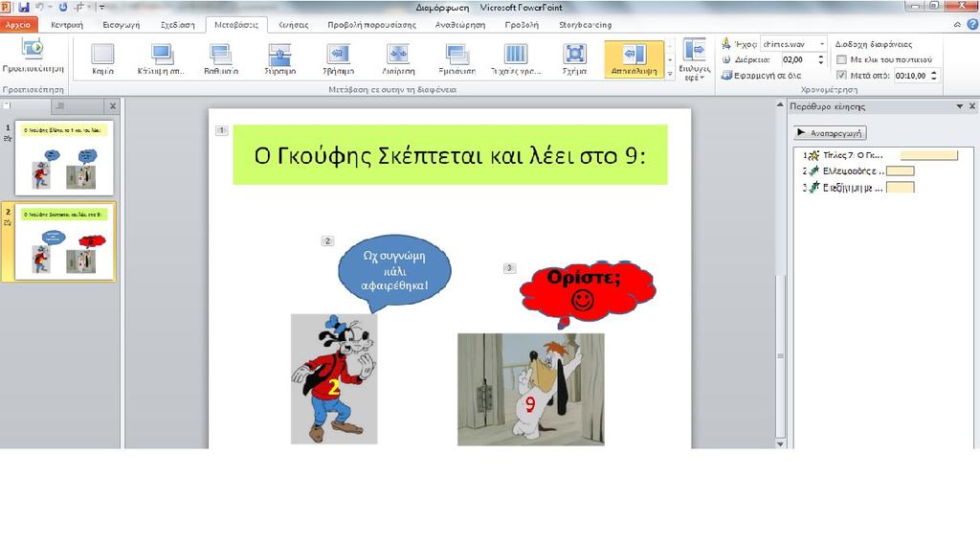
Task: Click the 'Μετά από' 00:10,00 time spinner
Action: [x=934, y=75]
